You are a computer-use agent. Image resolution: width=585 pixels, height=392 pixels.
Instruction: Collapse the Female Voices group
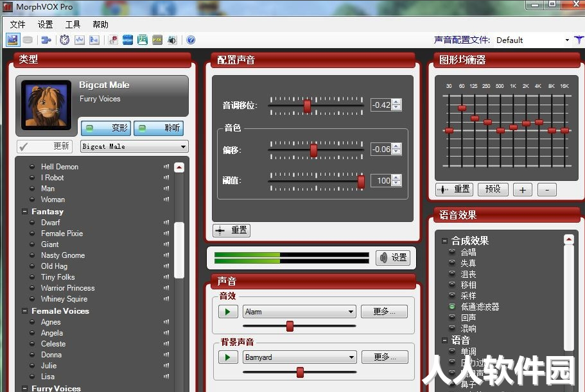[24, 311]
